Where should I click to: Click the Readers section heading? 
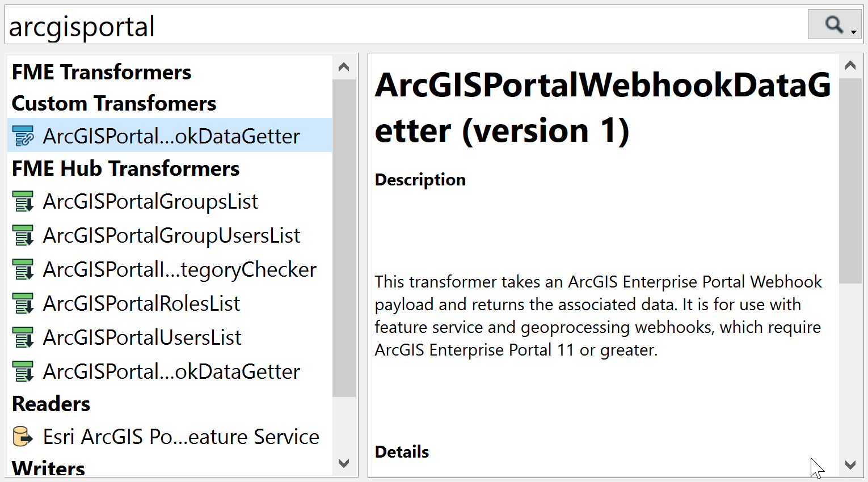point(50,404)
